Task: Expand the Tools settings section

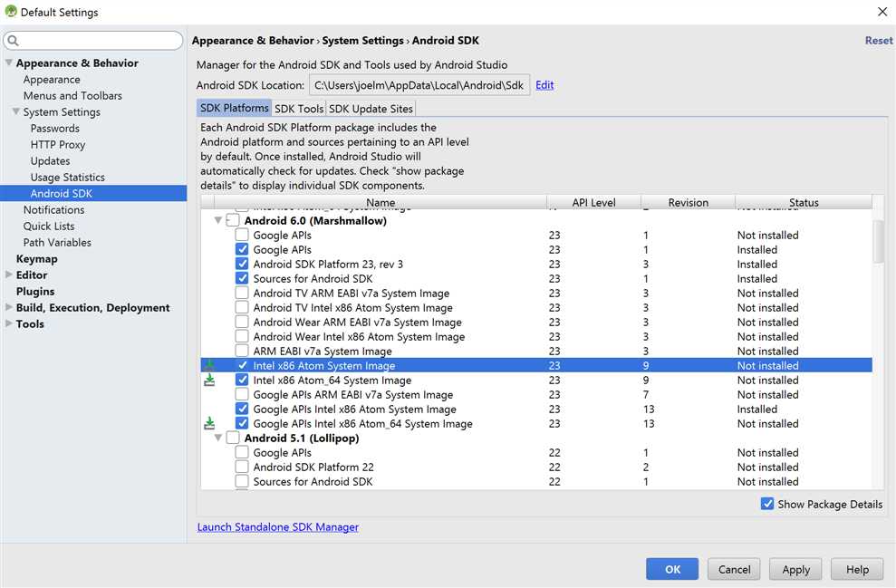Action: click(8, 323)
